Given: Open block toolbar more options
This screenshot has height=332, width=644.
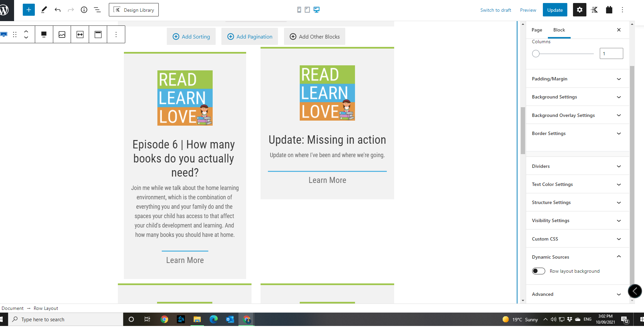Looking at the screenshot, I should point(116,35).
